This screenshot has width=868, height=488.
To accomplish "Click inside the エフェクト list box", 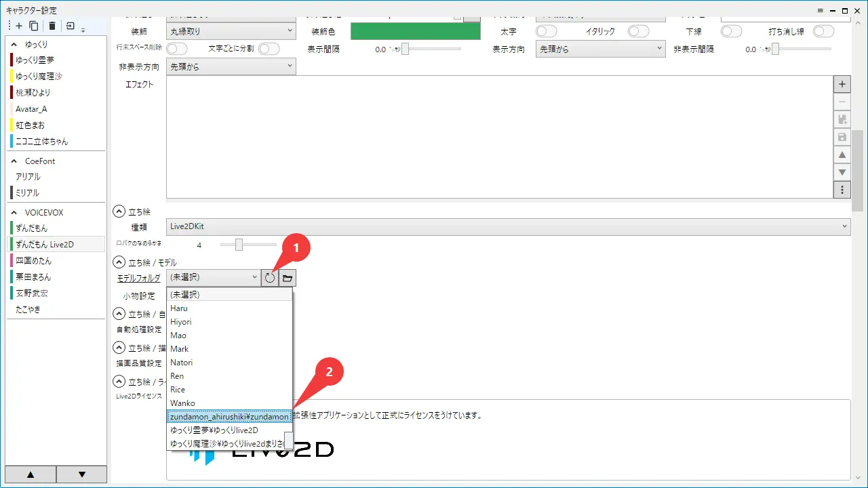I will point(499,137).
